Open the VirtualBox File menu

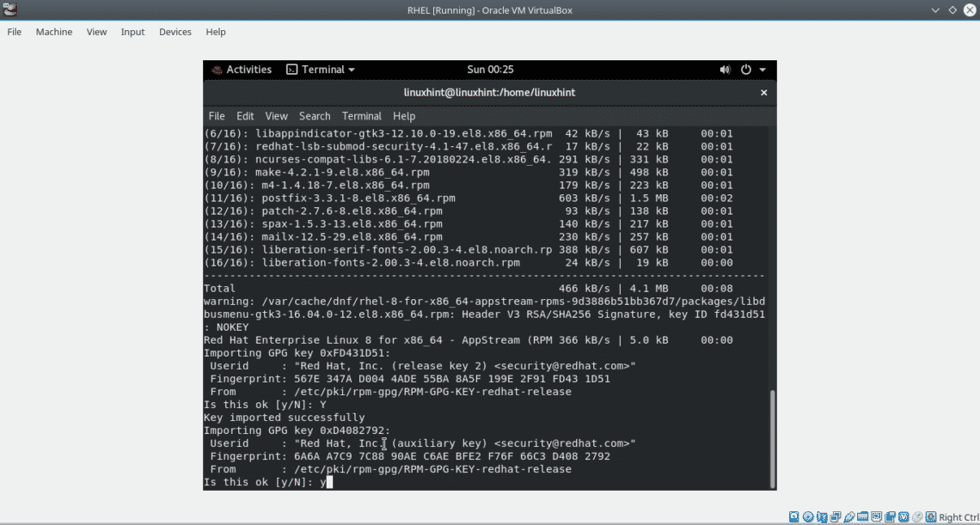point(15,32)
